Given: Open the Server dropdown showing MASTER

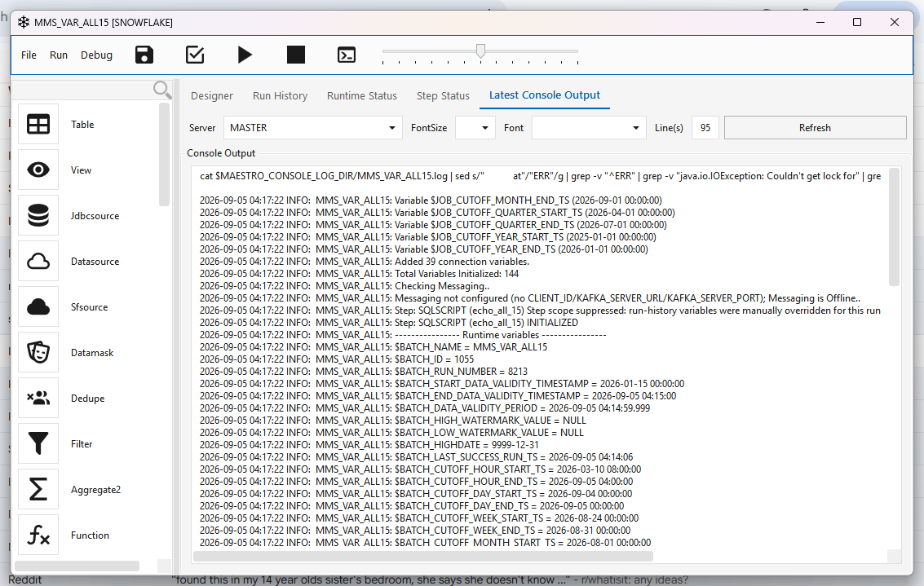Looking at the screenshot, I should 313,128.
